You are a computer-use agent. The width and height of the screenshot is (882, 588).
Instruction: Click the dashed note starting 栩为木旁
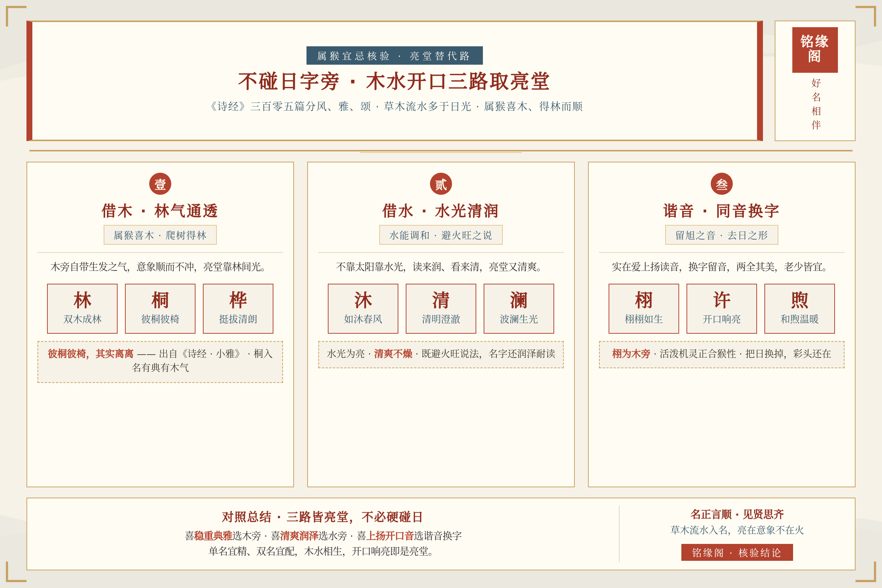[x=721, y=354]
